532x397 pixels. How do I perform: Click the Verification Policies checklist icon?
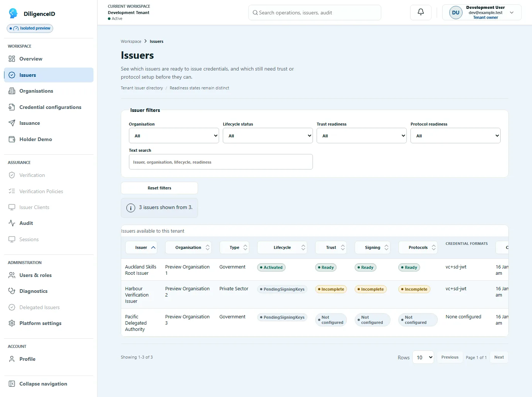(12, 191)
